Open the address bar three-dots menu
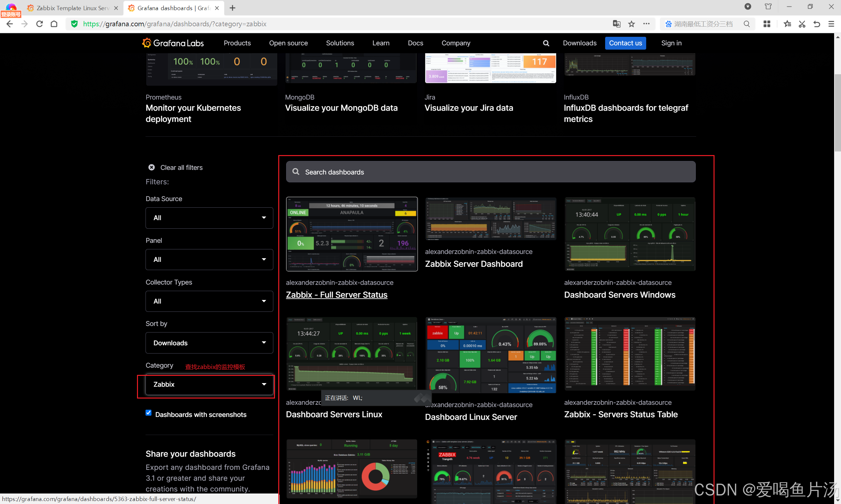This screenshot has width=841, height=504. (x=647, y=24)
